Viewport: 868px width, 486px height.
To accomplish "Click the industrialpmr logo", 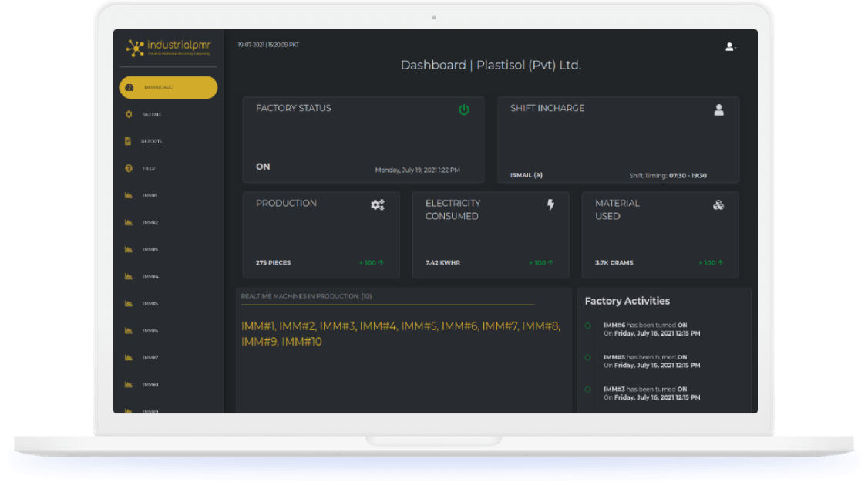I will [168, 48].
